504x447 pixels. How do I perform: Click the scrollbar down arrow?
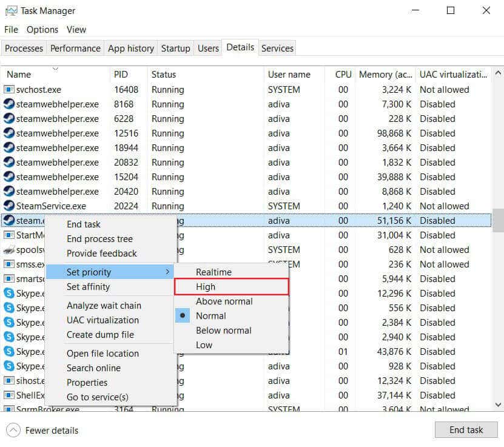pos(498,405)
